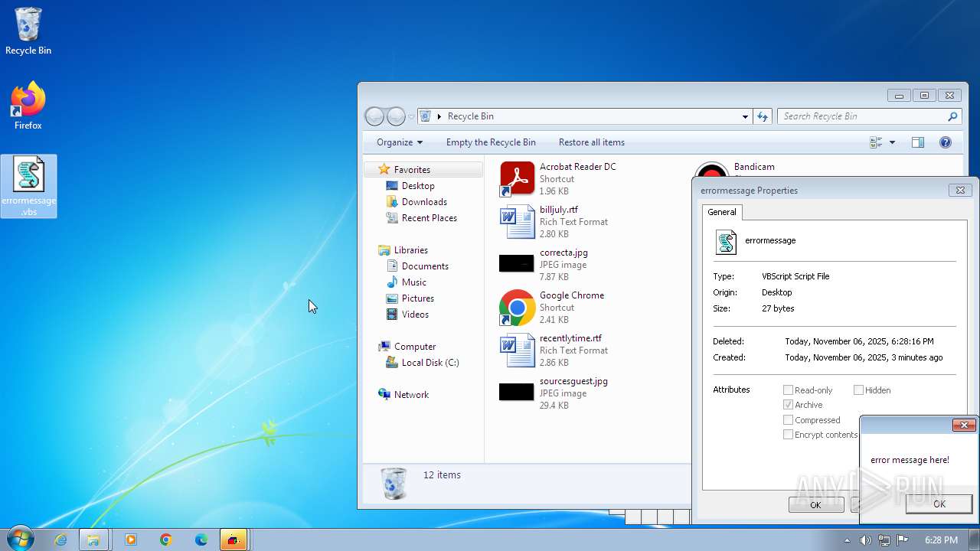Open Local Disk (C:)
The height and width of the screenshot is (551, 980).
pos(430,363)
